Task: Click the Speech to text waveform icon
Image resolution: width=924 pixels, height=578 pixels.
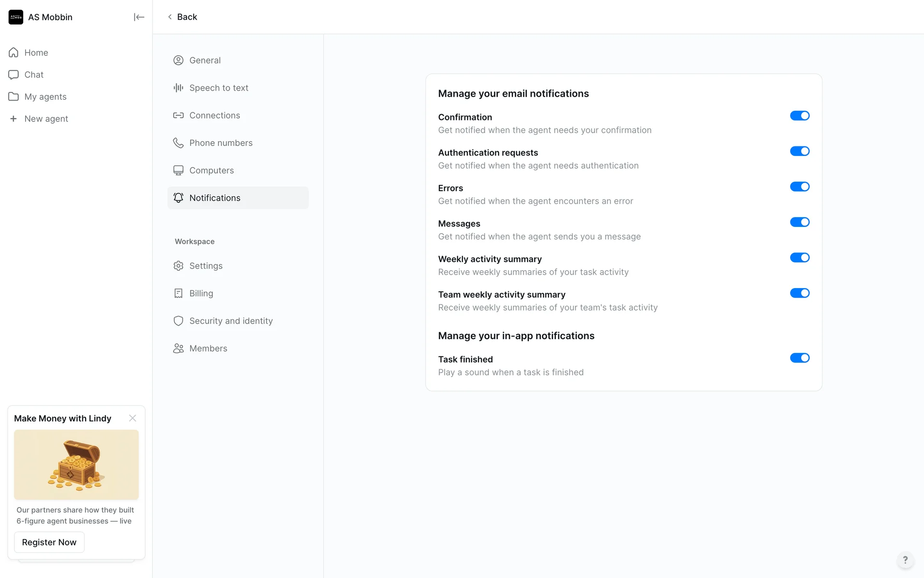Action: [x=178, y=88]
